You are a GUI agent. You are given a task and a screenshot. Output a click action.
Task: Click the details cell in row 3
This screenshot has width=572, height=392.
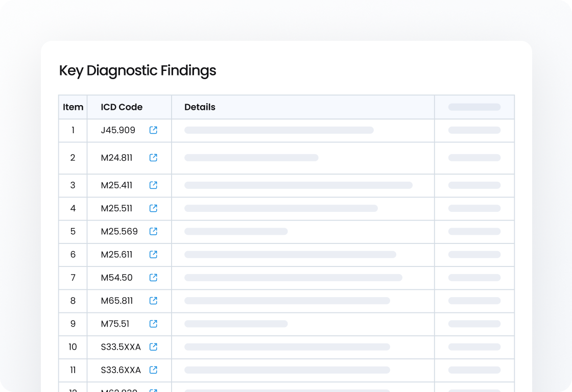298,185
